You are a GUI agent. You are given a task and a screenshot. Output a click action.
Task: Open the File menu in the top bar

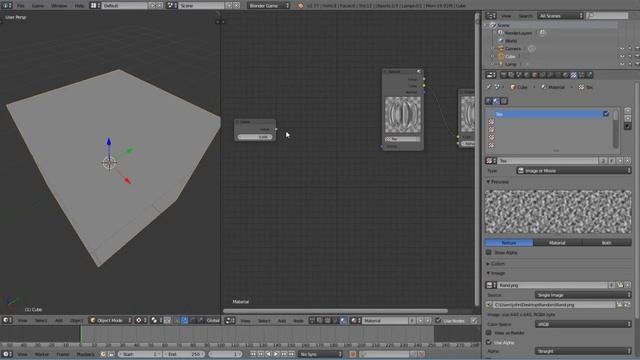coord(20,6)
